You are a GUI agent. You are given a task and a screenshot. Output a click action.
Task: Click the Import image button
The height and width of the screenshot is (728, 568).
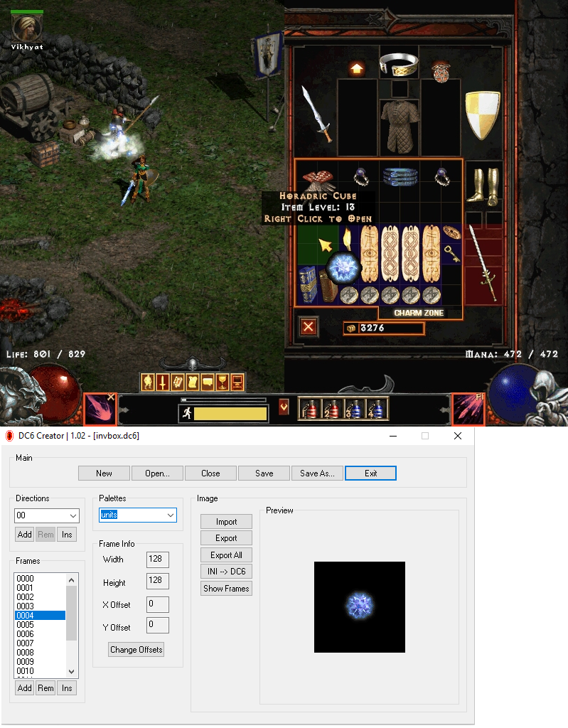[226, 521]
